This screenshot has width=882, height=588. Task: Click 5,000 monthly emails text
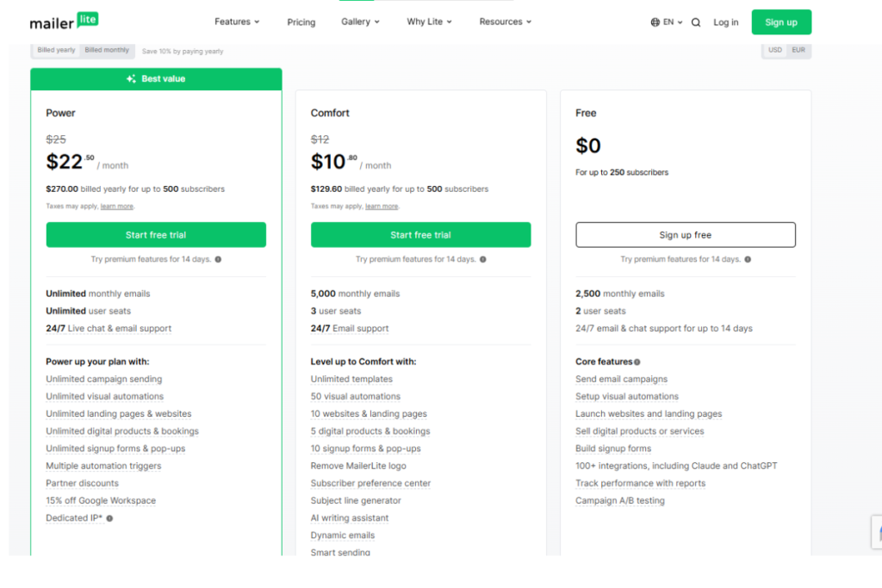tap(355, 294)
